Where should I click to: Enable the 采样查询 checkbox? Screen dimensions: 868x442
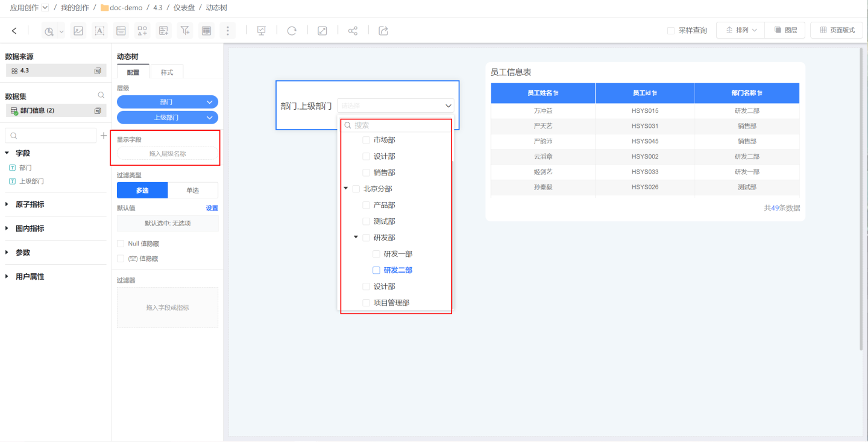tap(671, 31)
